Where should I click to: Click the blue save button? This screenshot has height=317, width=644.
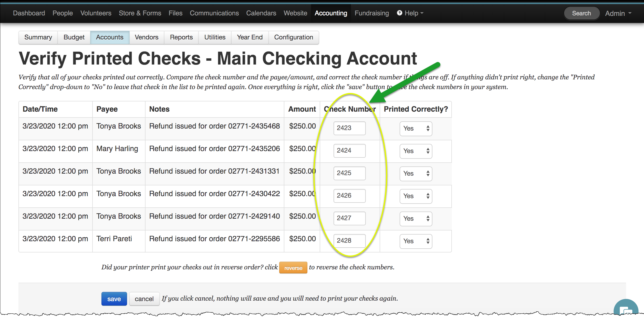coord(114,299)
